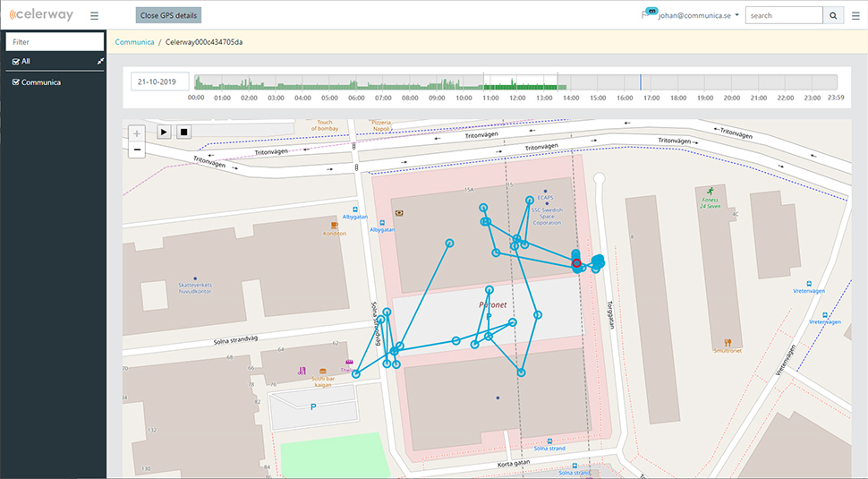Close the GPS details view
Screen dimensions: 868x479
[168, 15]
